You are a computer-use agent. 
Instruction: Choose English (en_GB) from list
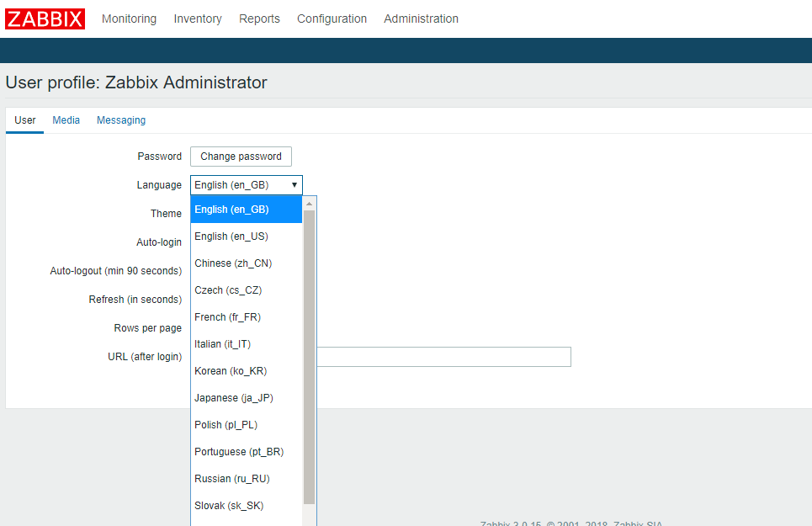[x=247, y=210]
